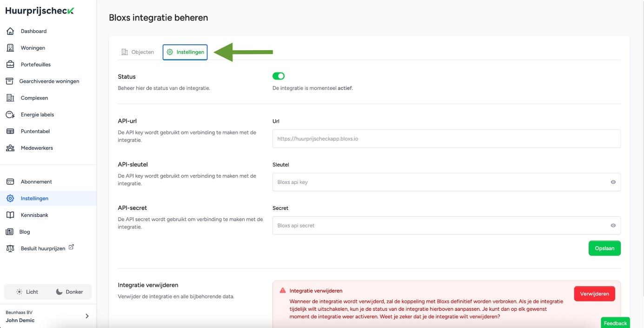The height and width of the screenshot is (328, 644).
Task: Select the Gearchiveerde woningen archive icon
Action: [x=9, y=81]
